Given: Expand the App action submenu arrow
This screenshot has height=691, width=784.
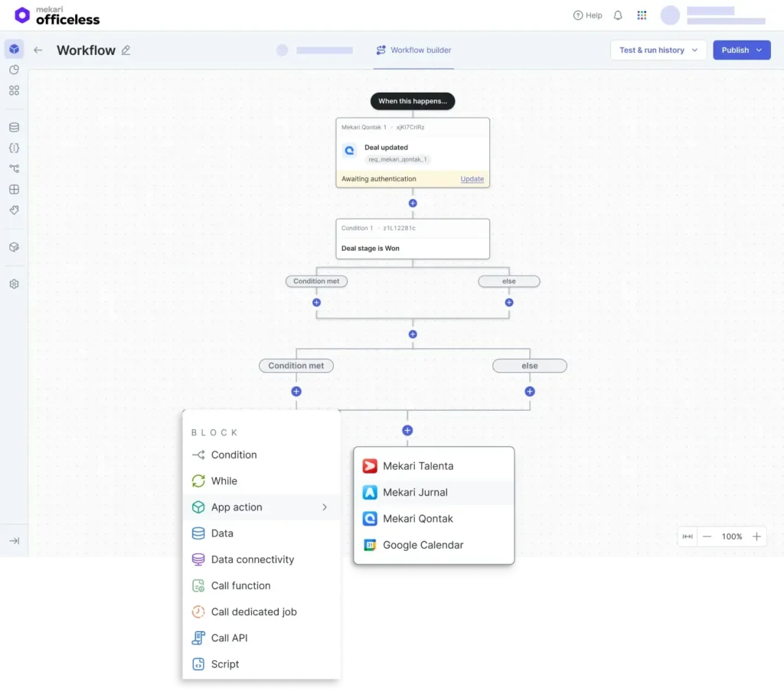Looking at the screenshot, I should coord(325,507).
